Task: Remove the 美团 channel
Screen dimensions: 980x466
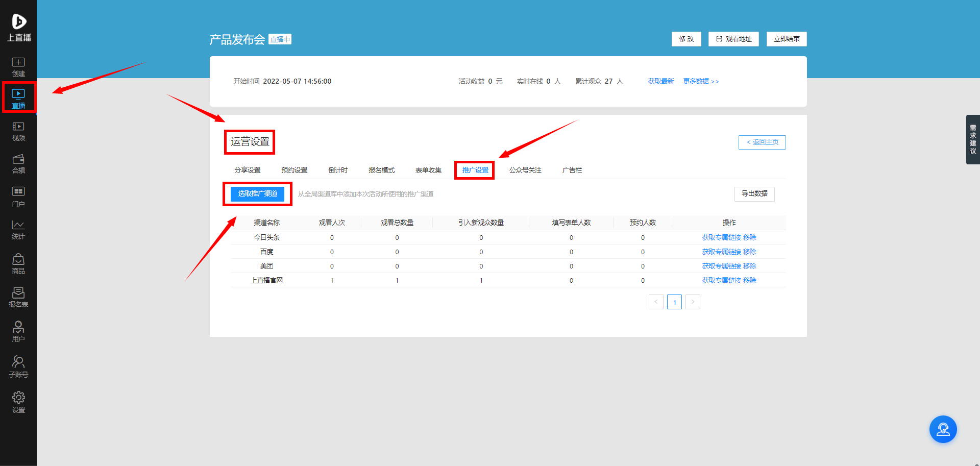Action: click(750, 266)
